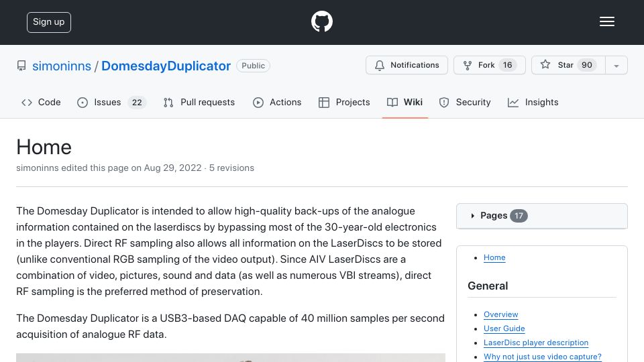
Task: Fork the repository
Action: 489,65
